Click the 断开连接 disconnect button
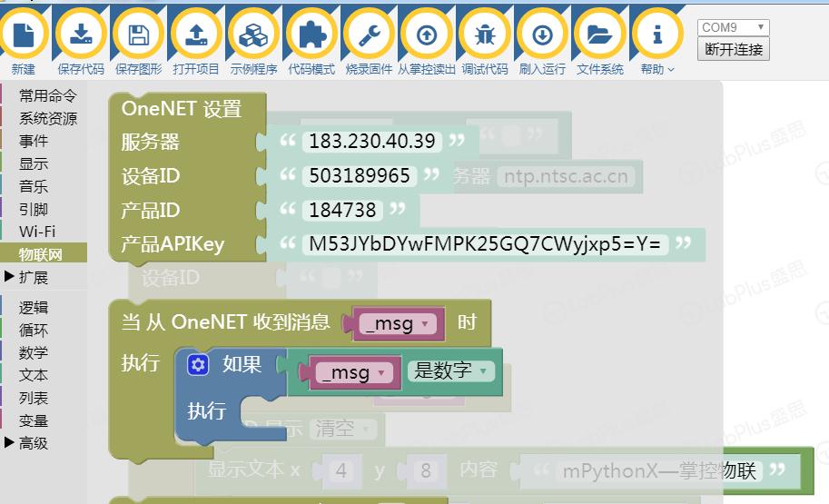Viewport: 829px width, 504px height. tap(734, 49)
